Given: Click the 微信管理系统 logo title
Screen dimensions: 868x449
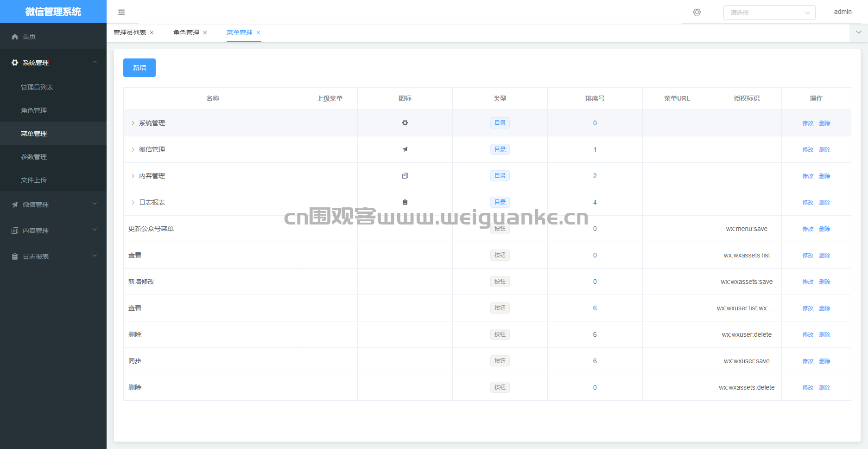Looking at the screenshot, I should pyautogui.click(x=53, y=12).
